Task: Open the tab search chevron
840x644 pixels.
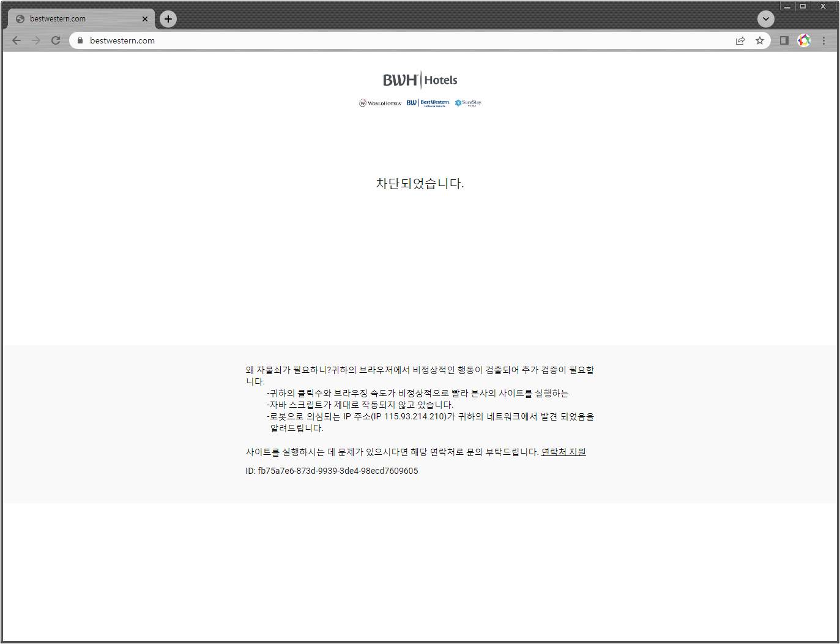Action: coord(765,19)
